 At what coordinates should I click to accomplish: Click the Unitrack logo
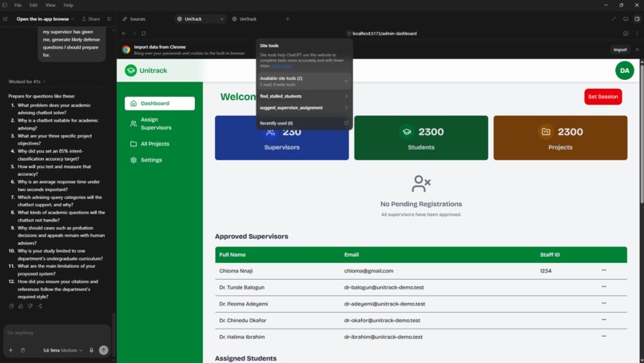click(x=145, y=70)
